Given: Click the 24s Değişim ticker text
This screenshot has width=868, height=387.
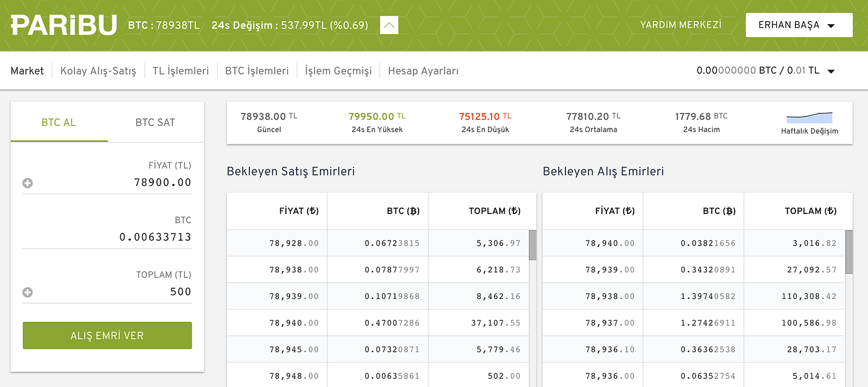Looking at the screenshot, I should coord(290,25).
